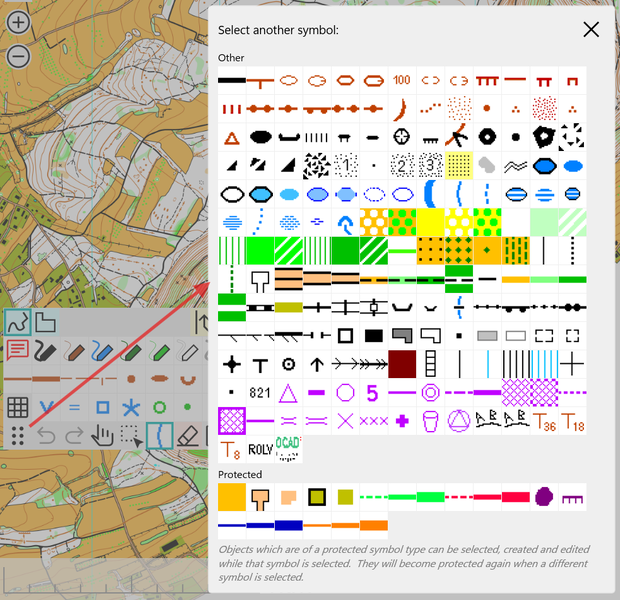Choose the purple triangle start symbol
Image resolution: width=620 pixels, height=600 pixels.
tap(289, 393)
